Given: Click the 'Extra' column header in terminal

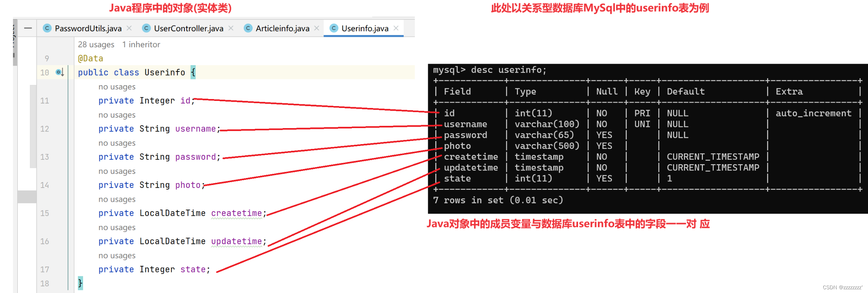Looking at the screenshot, I should point(789,92).
